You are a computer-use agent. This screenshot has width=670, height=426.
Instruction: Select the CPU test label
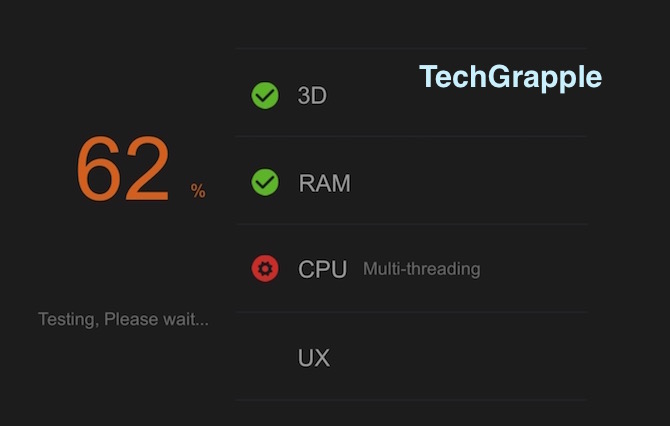pyautogui.click(x=322, y=269)
